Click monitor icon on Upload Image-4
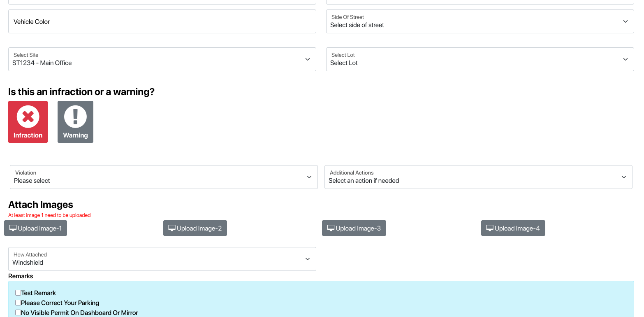This screenshot has height=317, width=644. [490, 228]
